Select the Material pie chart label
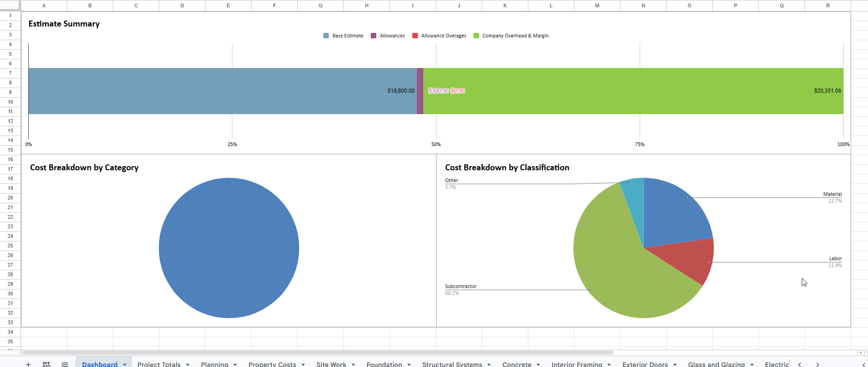Screen dimensions: 868x367 point(832,194)
